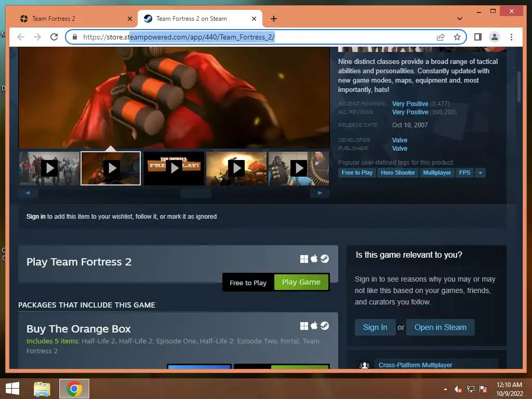Expand more tags with plus button
Viewport: 532px width, 399px height.
coord(480,172)
